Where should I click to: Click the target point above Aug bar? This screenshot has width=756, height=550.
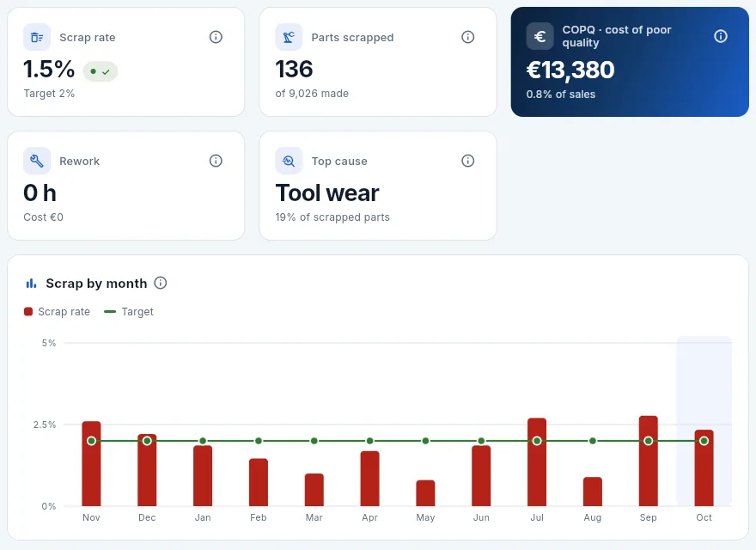click(593, 441)
